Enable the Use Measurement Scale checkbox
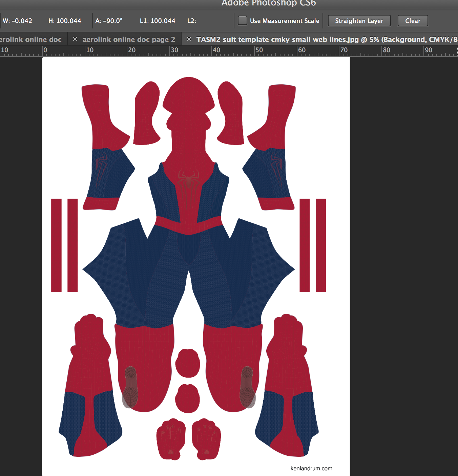The image size is (458, 476). (x=243, y=21)
